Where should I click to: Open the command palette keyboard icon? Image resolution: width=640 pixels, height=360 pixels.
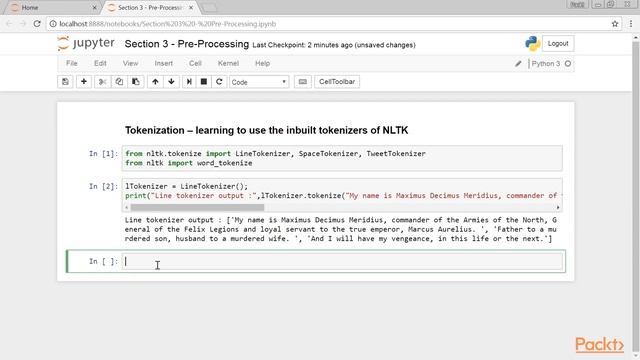[302, 82]
